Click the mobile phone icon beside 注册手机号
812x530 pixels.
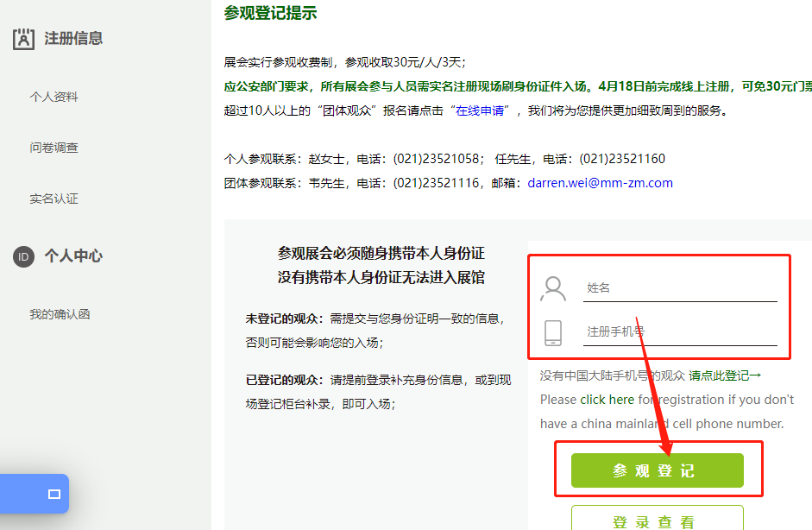tap(553, 332)
